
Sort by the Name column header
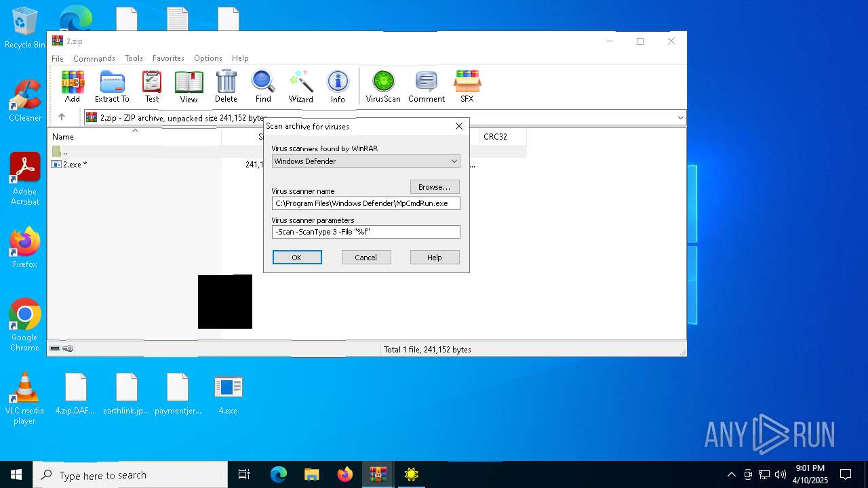point(136,136)
